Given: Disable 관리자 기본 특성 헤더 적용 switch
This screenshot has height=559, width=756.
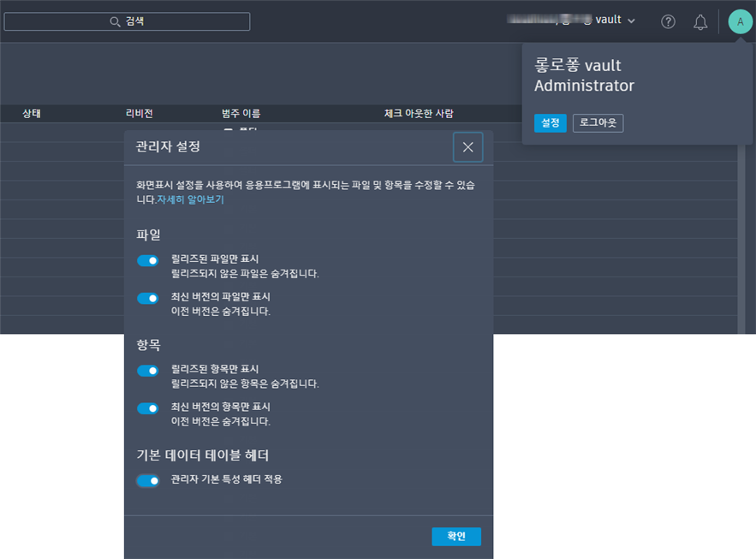Looking at the screenshot, I should click(x=148, y=480).
